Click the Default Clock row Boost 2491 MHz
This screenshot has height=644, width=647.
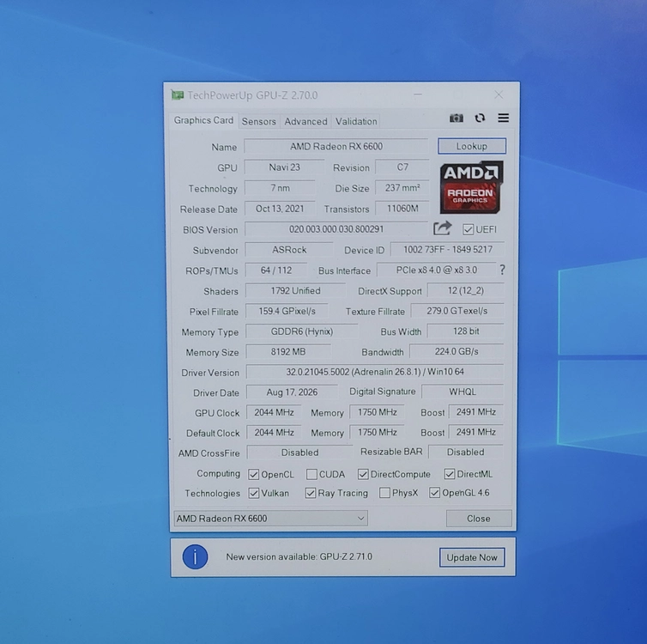475,432
